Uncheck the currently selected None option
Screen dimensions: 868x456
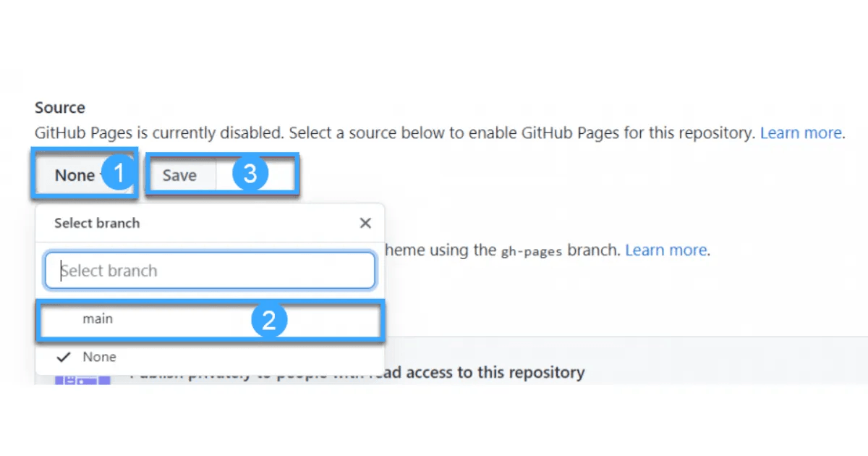coord(99,356)
